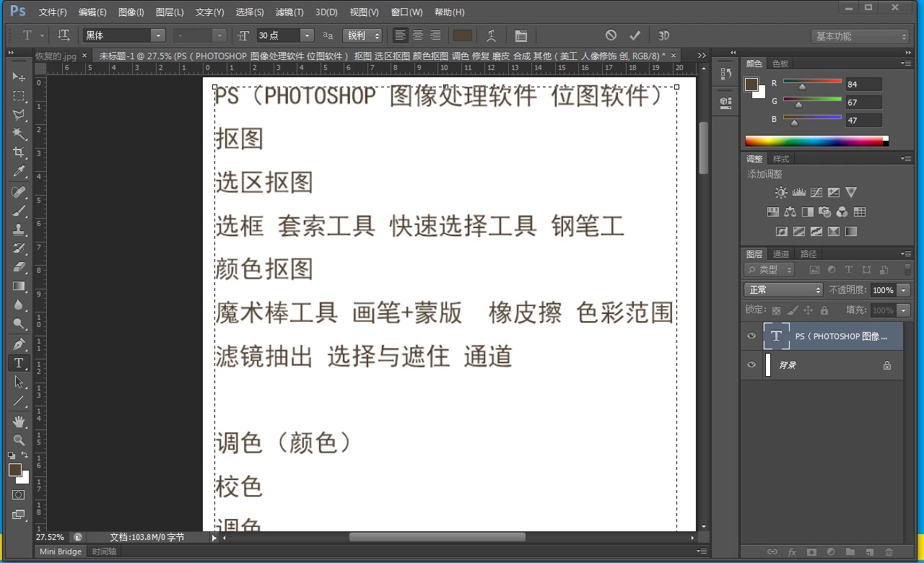The image size is (924, 563).
Task: Select the Rectangular Marquee tool
Action: point(19,96)
